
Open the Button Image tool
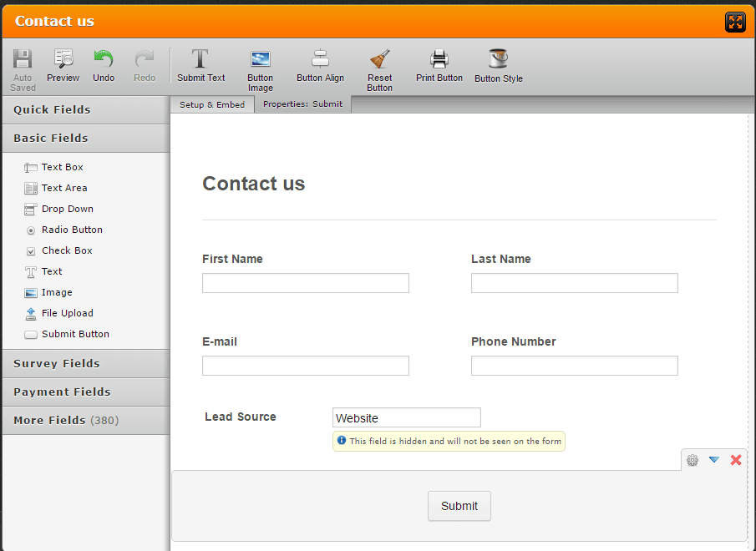pyautogui.click(x=260, y=65)
